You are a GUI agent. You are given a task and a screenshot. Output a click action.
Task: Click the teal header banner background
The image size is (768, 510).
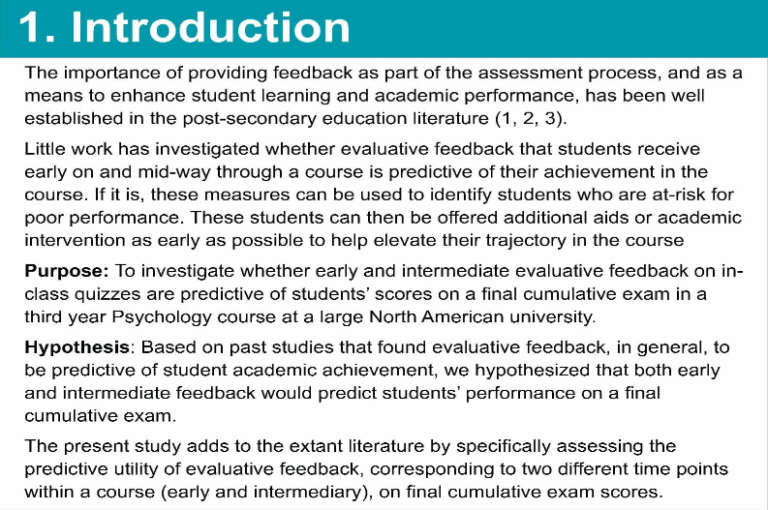tap(560, 27)
